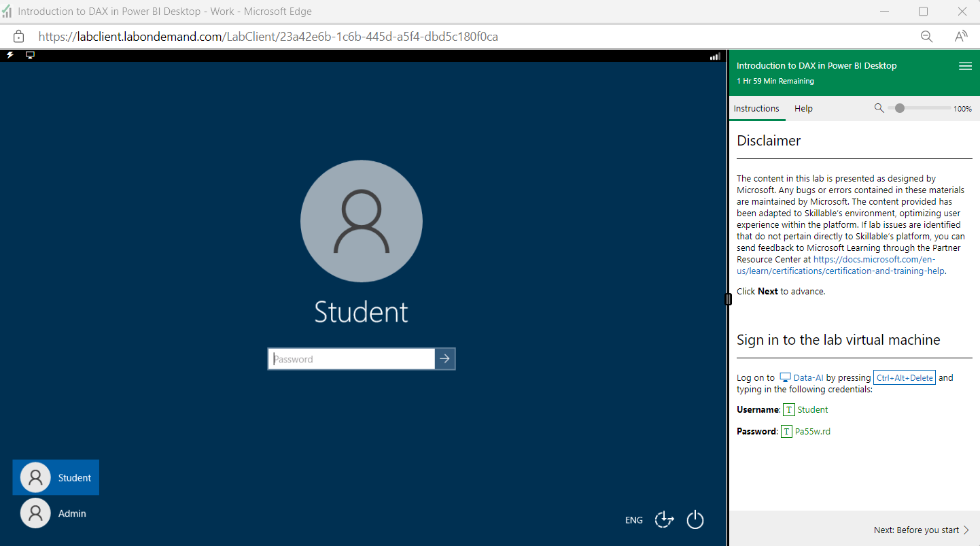Click the Data-AI machine link
This screenshot has height=546, width=980.
(809, 377)
